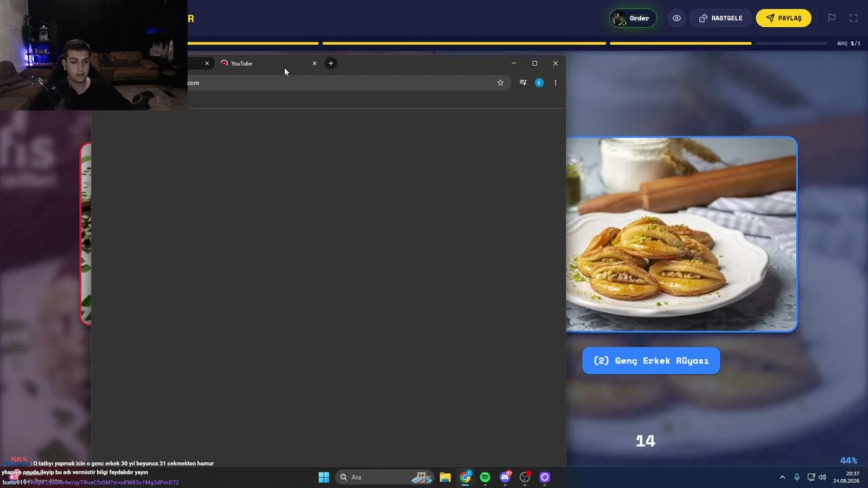Open network settings tray icon
The height and width of the screenshot is (488, 868).
[x=811, y=477]
